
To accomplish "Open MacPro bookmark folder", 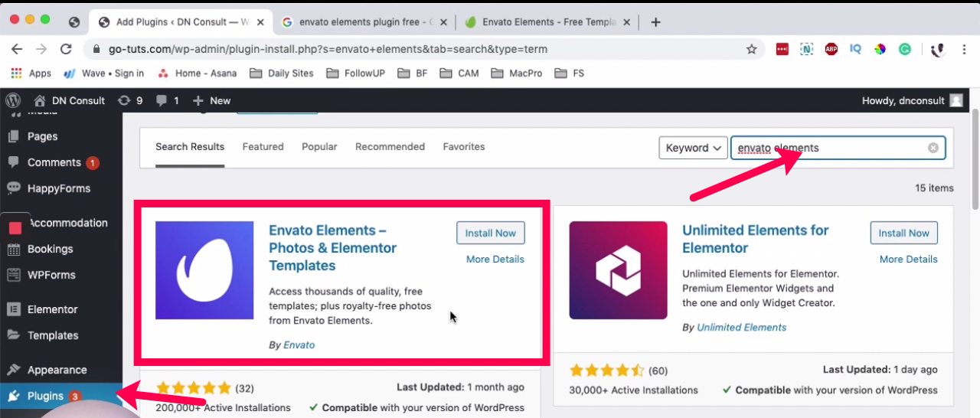I will 517,73.
